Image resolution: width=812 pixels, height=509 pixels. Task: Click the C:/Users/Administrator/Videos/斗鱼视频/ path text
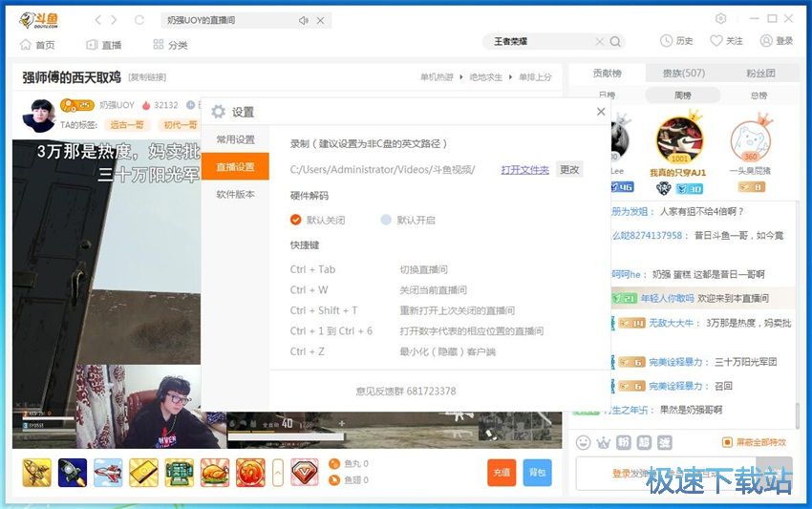point(382,169)
